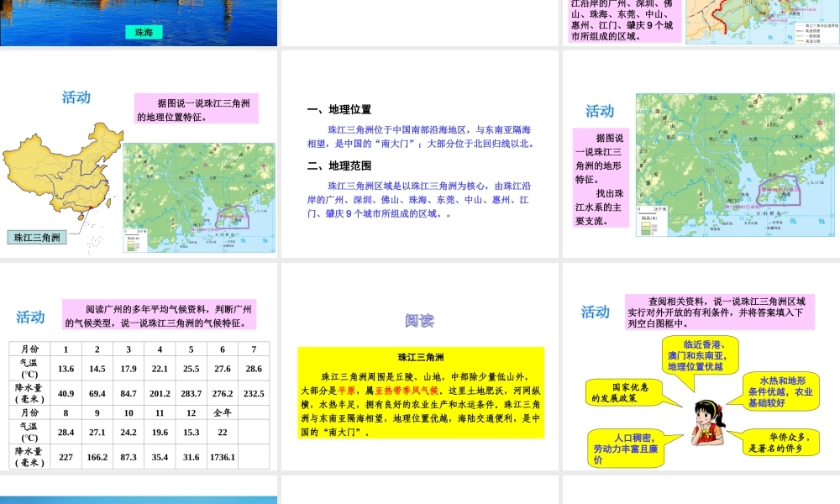Select the blue paragraph mentioning 南大门 and 北回归线
Image resolution: width=840 pixels, height=504 pixels.
coord(421,137)
